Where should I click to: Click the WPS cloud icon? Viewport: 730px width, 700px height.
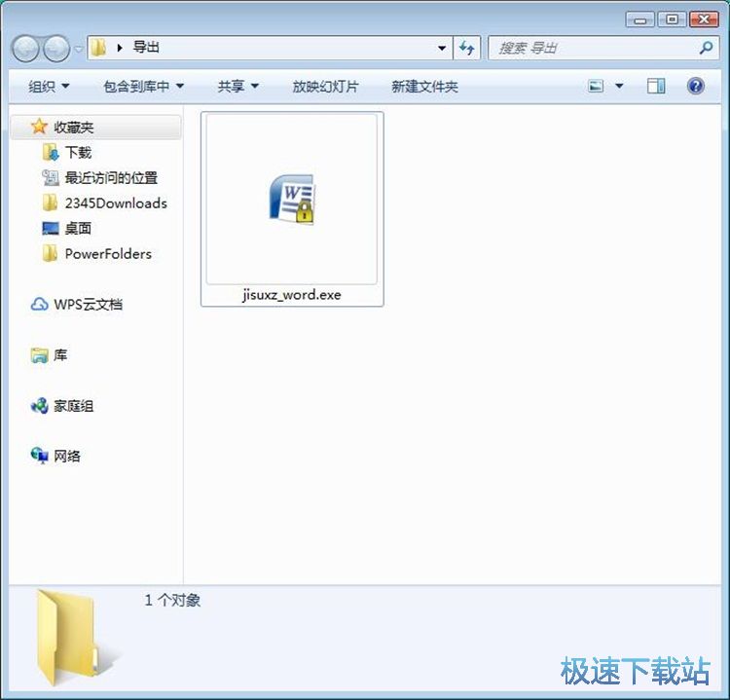[x=39, y=304]
